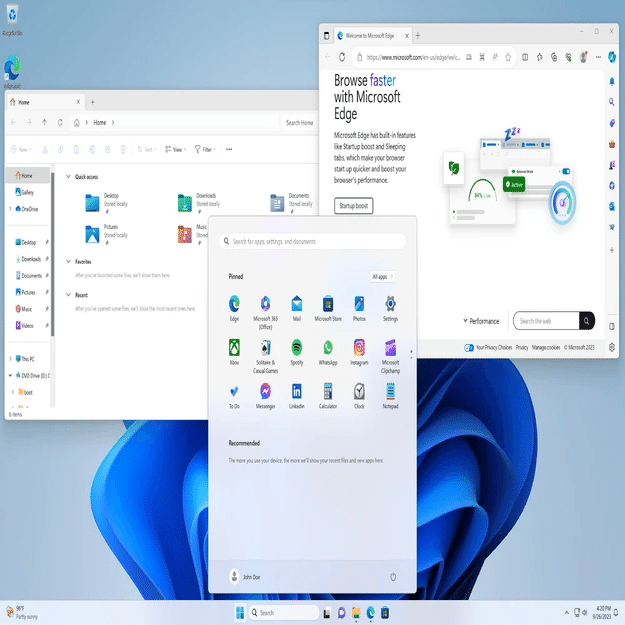Screen dimensions: 625x625
Task: Collapse the DVD Drive tree node
Action: click(x=10, y=375)
